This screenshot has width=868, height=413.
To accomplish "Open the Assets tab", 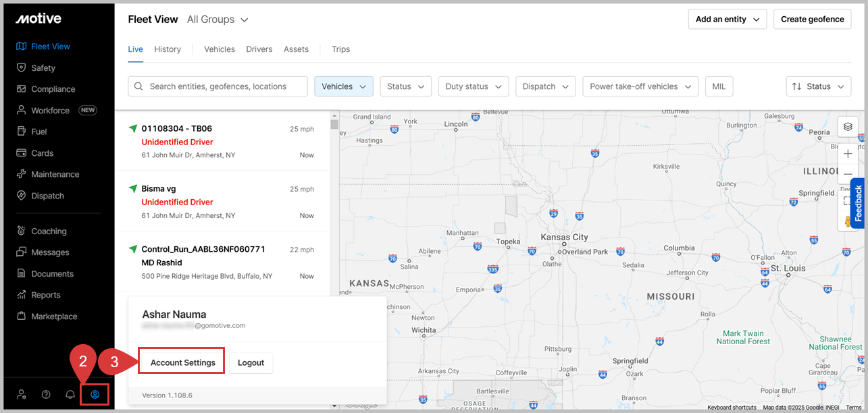I will click(296, 49).
